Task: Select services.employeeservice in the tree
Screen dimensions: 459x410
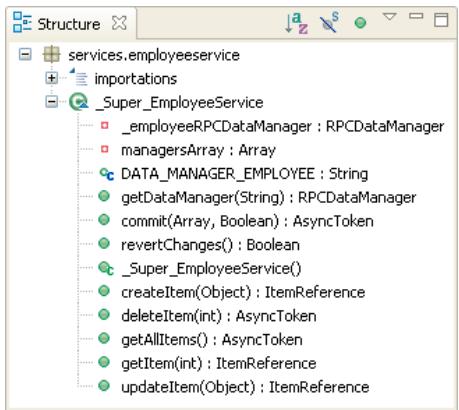Action: point(154,55)
